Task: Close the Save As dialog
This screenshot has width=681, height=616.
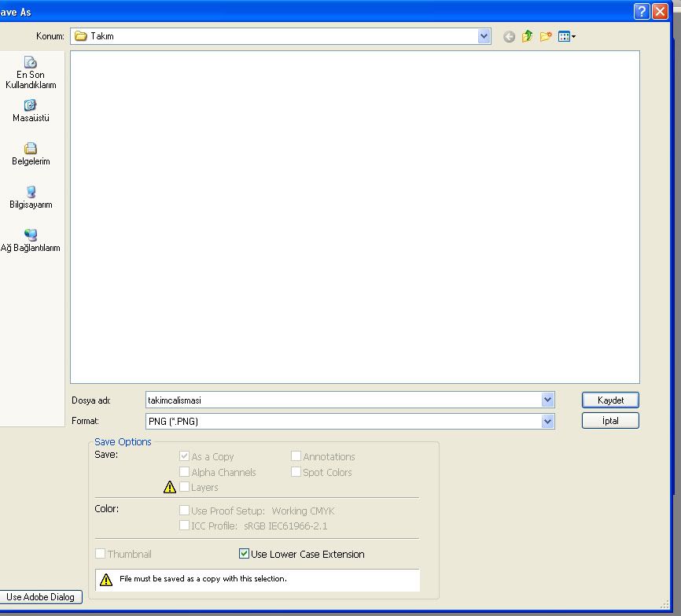Action: pyautogui.click(x=660, y=11)
